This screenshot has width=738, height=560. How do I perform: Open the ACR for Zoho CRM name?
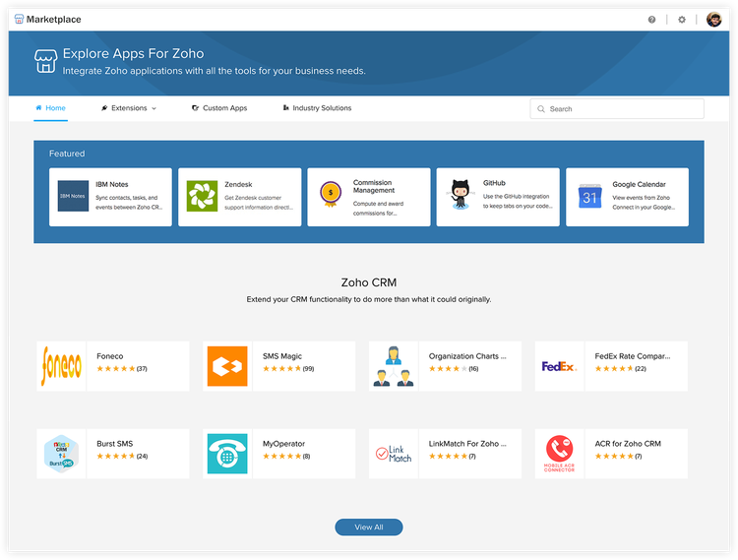pyautogui.click(x=628, y=444)
